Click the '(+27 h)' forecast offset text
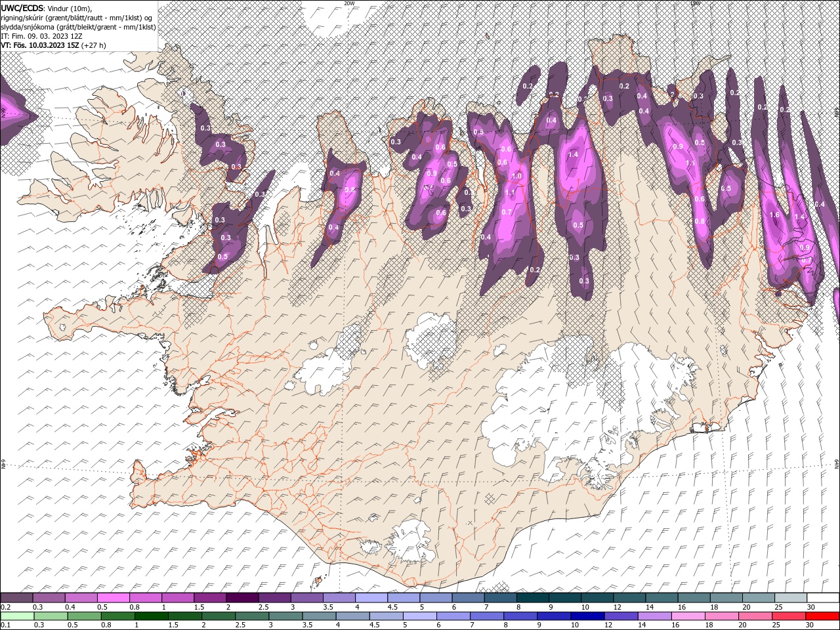The width and height of the screenshot is (840, 630). [x=93, y=45]
